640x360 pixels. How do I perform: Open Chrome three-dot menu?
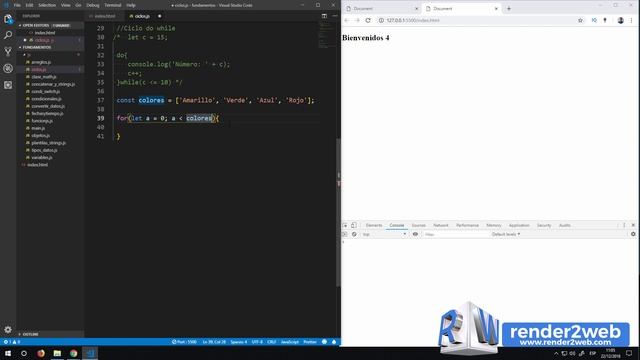pos(631,20)
